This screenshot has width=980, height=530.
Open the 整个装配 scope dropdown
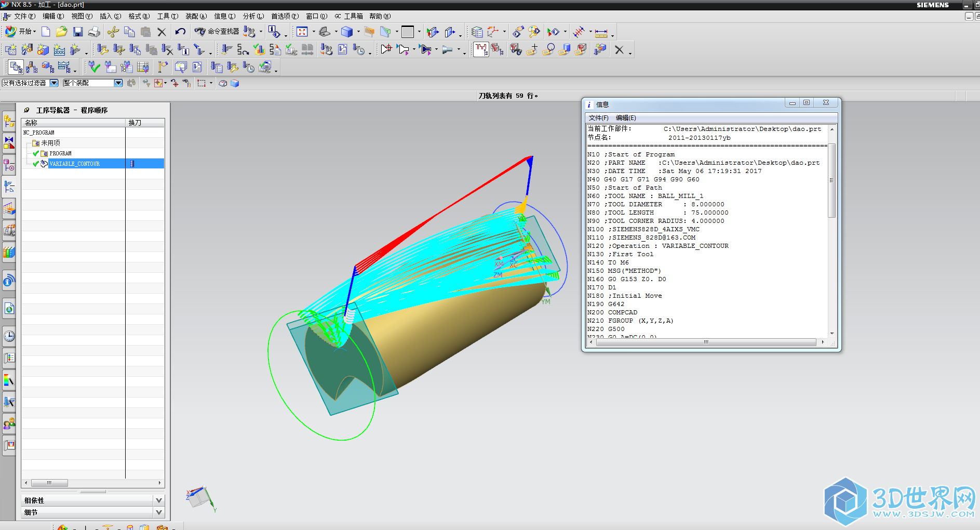click(118, 83)
